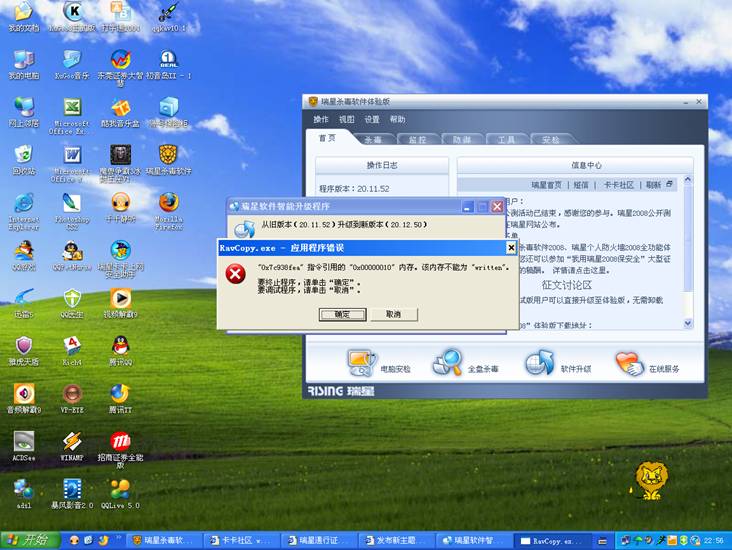This screenshot has width=732, height=550.
Task: Select the 视频解霸9 desktop icon
Action: (x=120, y=303)
